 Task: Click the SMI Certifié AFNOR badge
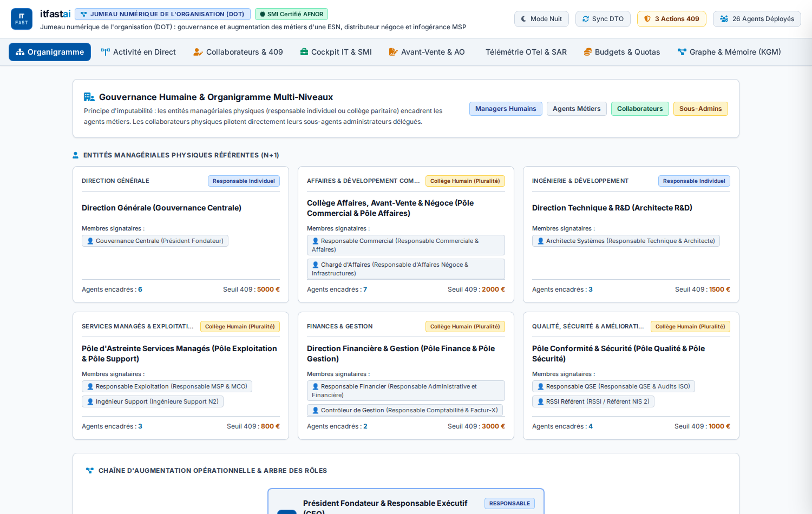(x=291, y=14)
